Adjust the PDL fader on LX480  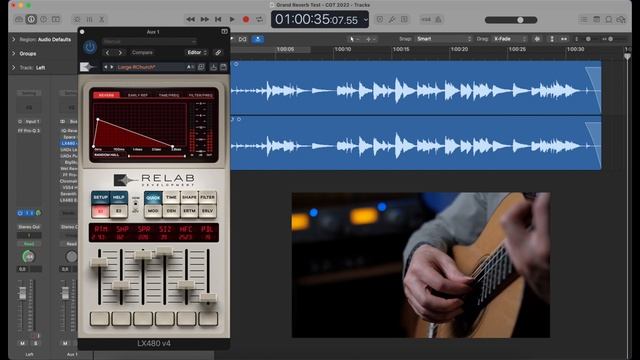pyautogui.click(x=208, y=298)
